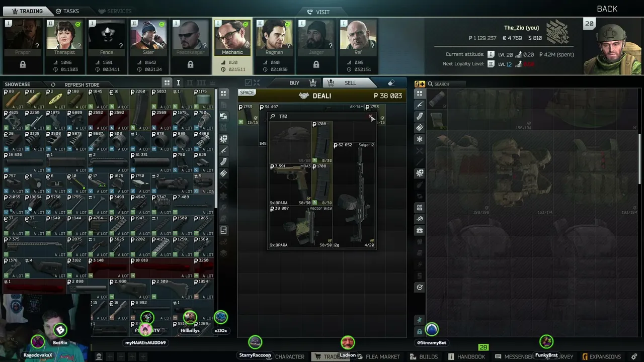Select locked trader Peacekeeper portrait
644x362 pixels.
pos(190,38)
